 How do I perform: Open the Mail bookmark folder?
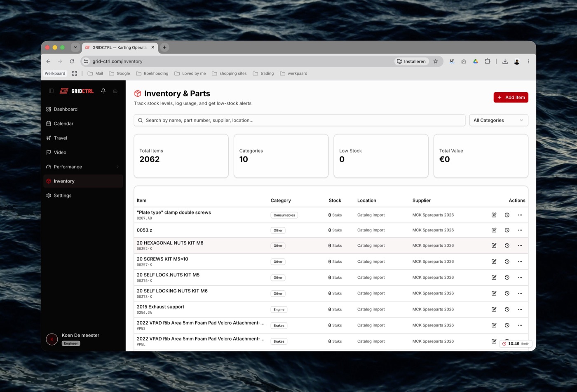coord(95,73)
